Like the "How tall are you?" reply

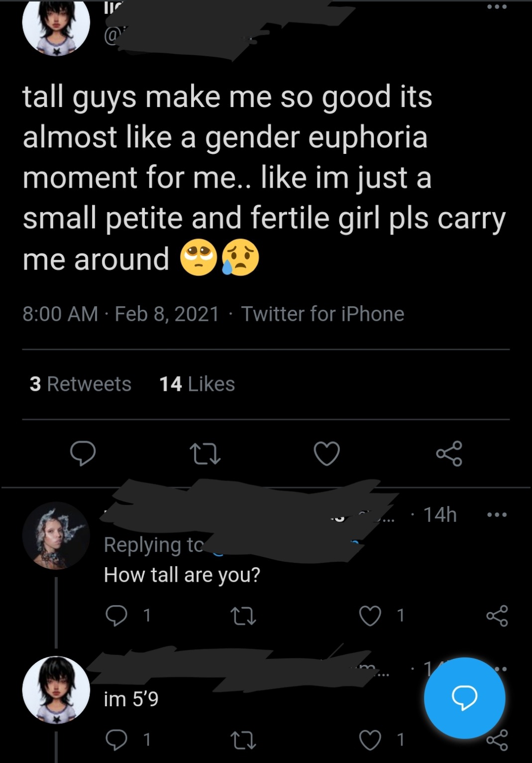(x=370, y=616)
